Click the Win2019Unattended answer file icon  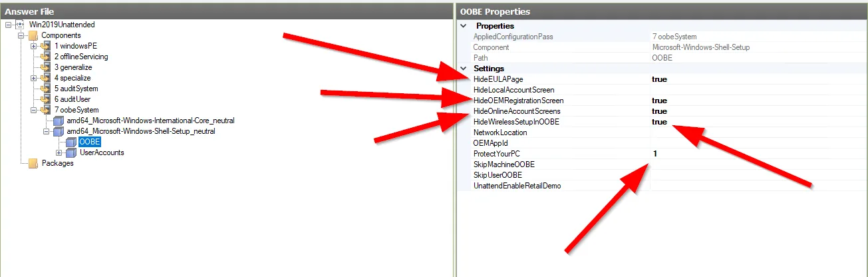pos(20,25)
